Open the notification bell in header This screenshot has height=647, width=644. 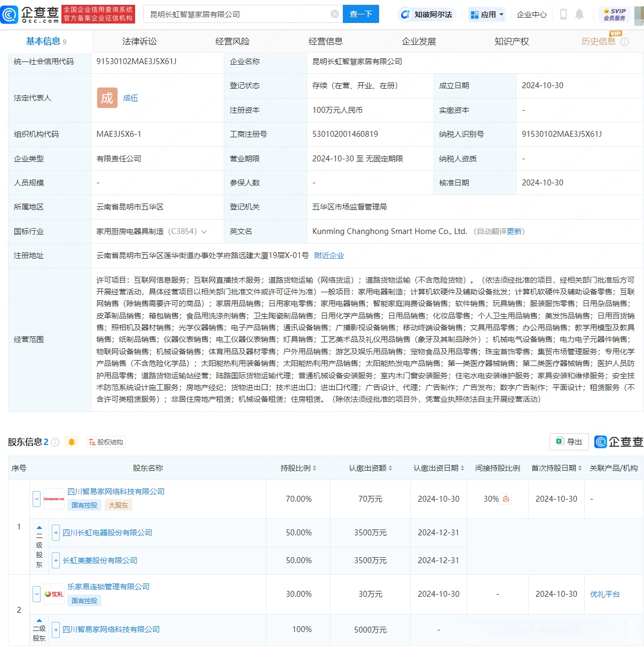(x=579, y=14)
